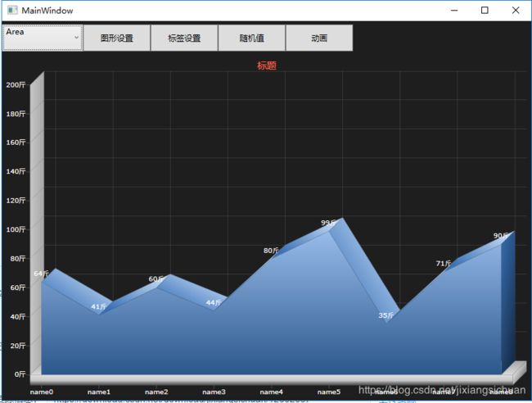Click the name0 x-axis label
The width and height of the screenshot is (532, 403).
point(42,392)
